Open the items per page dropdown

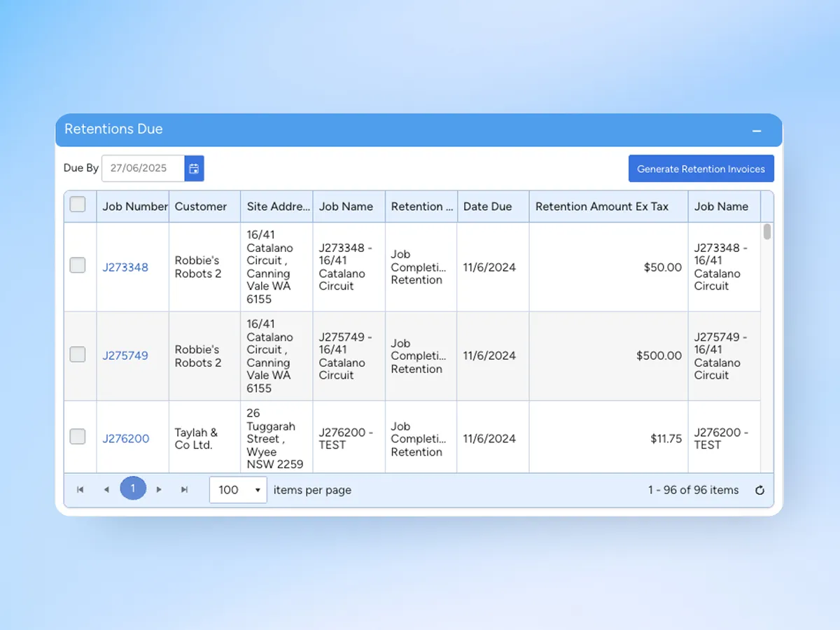point(238,490)
